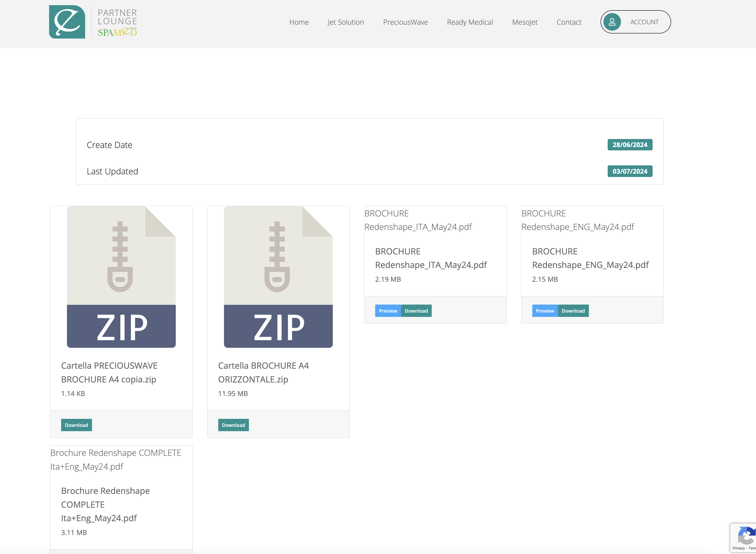Preview BROCHURE Redenshape_ITA_May24.pdf
The height and width of the screenshot is (554, 756).
click(388, 311)
